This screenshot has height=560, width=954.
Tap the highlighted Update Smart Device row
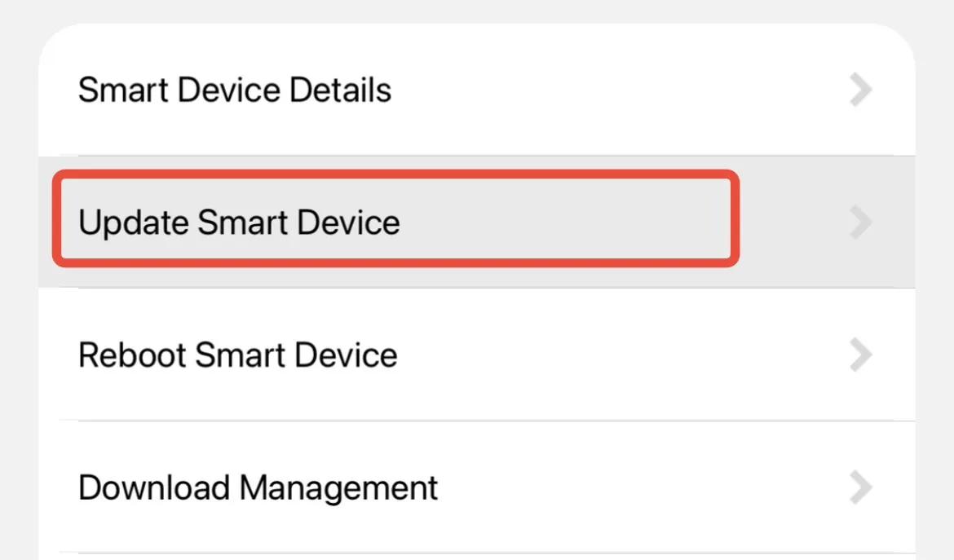[395, 222]
